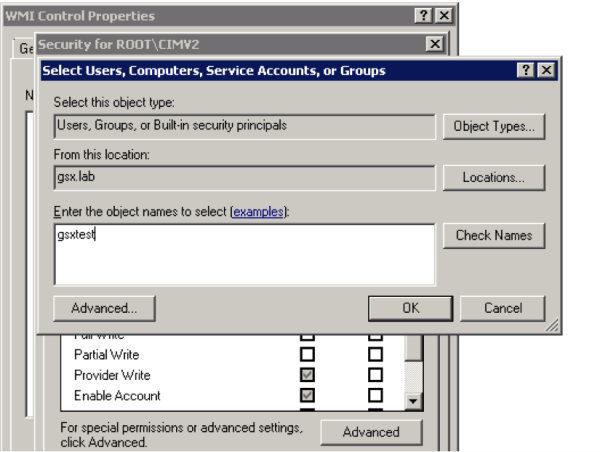Click 'Select this object type:' label

[114, 103]
